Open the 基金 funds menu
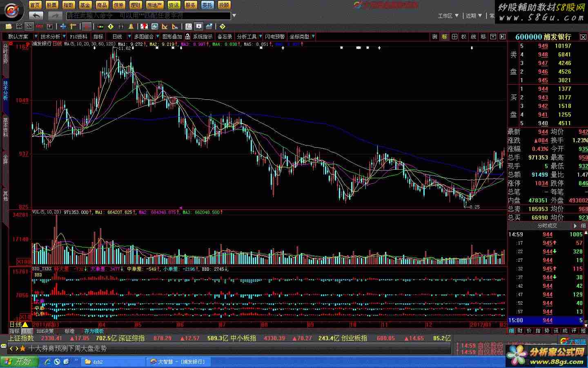Viewport: 588px width, 368px height. coord(85,5)
